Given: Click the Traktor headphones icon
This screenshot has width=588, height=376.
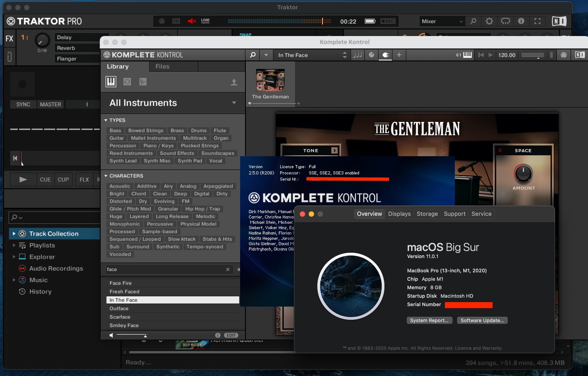Looking at the screenshot, I should (x=505, y=21).
